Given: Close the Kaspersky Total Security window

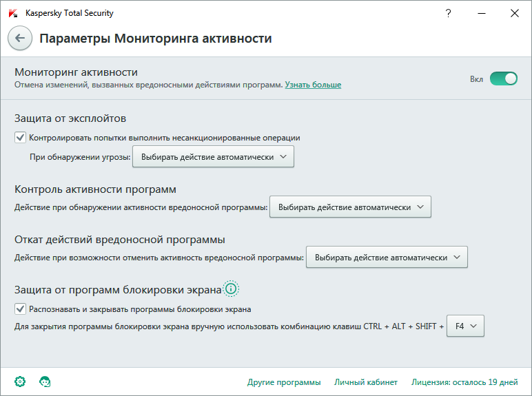Looking at the screenshot, I should (x=514, y=13).
